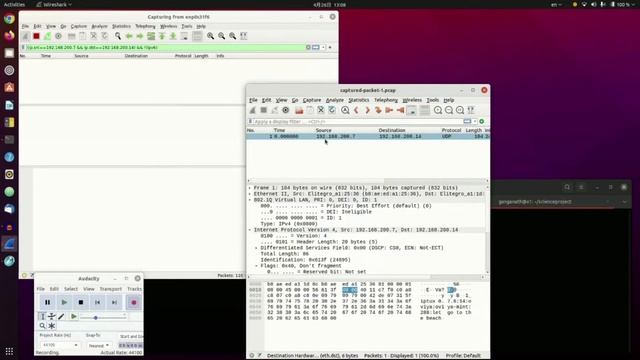Collapse the Flags: 0x40 row
640x360 pixels.
click(x=256, y=266)
